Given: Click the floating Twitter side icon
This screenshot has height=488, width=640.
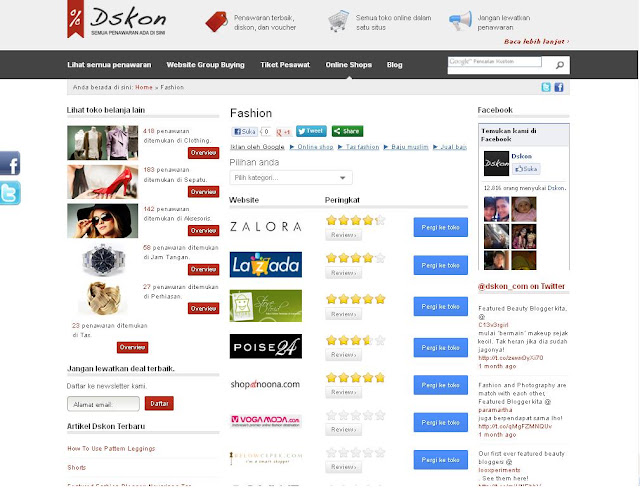Looking at the screenshot, I should (10, 193).
